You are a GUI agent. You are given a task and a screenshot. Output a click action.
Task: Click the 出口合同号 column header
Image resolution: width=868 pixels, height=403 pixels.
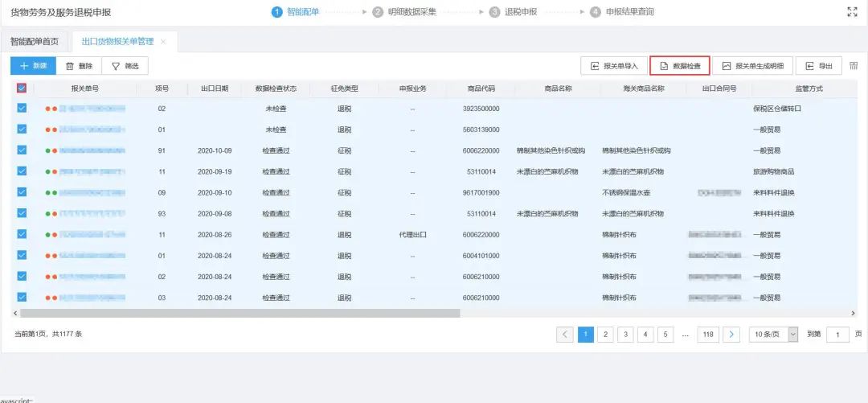tap(719, 88)
